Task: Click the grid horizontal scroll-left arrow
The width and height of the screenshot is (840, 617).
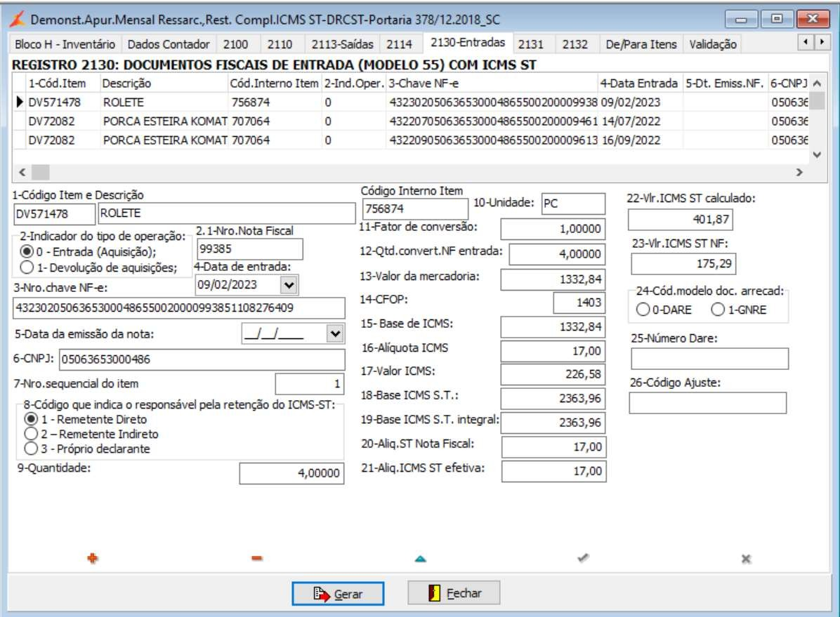Action: point(22,172)
